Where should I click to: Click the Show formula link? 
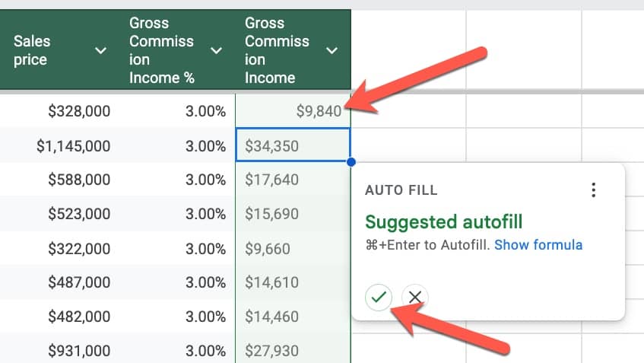pos(538,245)
